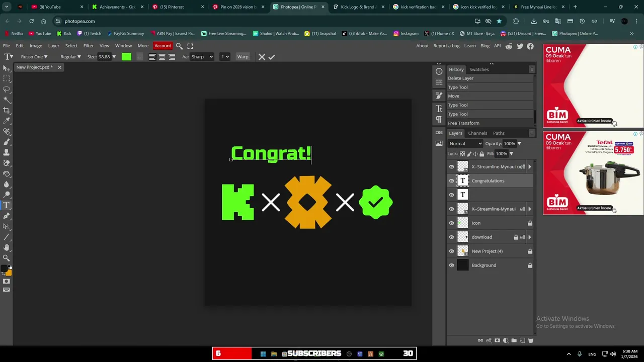Open the font size slider arrow
Screen dimensions: 644x362
pos(114,57)
